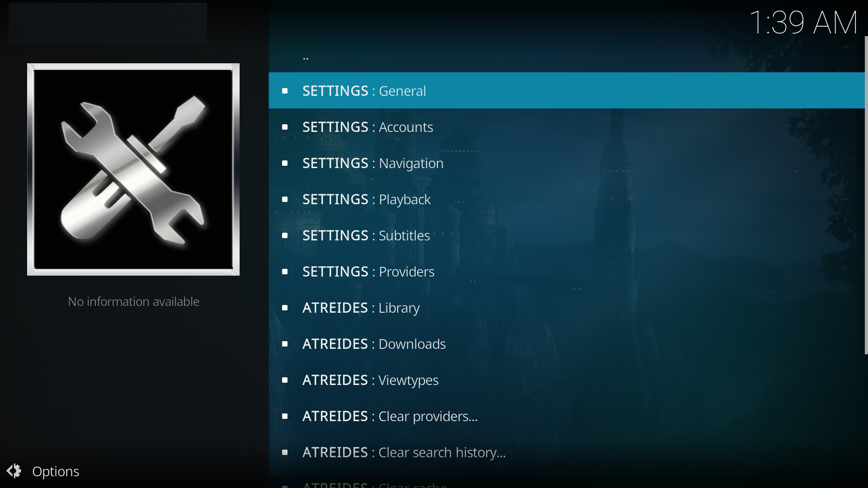Click bullet icon beside ATREIDES : Viewtypes
This screenshot has height=488, width=868.
[285, 380]
